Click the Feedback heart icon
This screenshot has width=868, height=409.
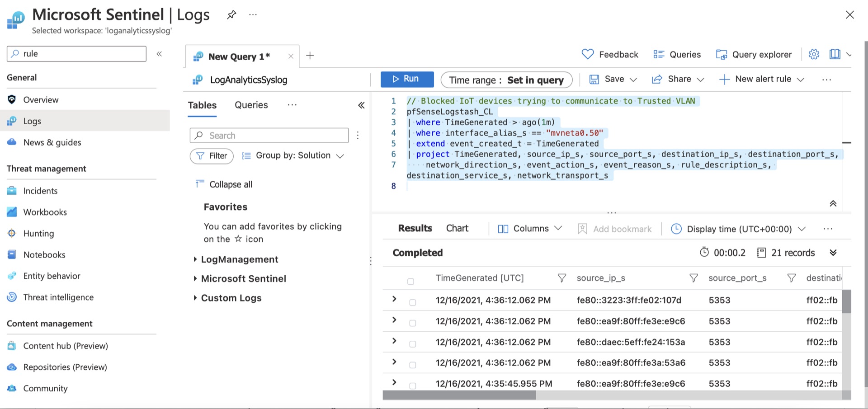pos(588,55)
